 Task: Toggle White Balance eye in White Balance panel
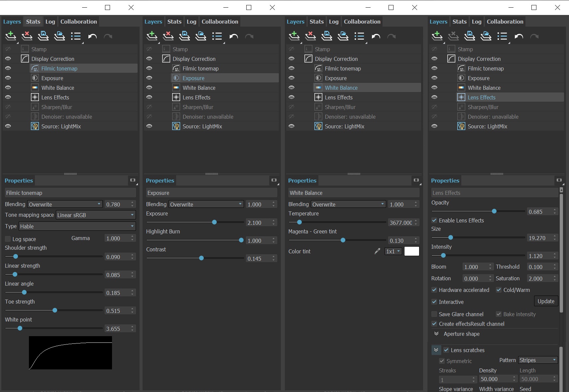point(291,87)
